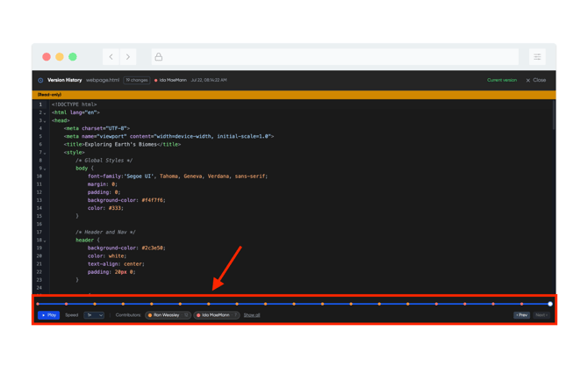The height and width of the screenshot is (367, 588).
Task: Click the Version History clock icon
Action: tap(40, 80)
